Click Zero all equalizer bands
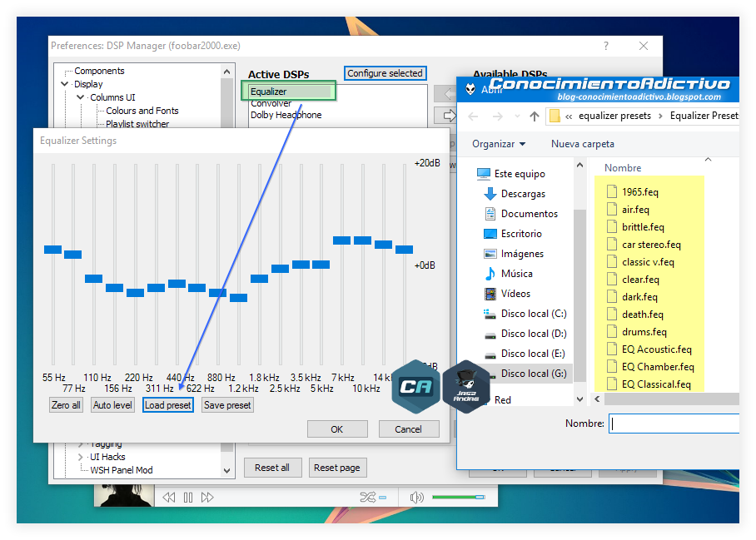Viewport: 756px width, 540px height. 66,404
